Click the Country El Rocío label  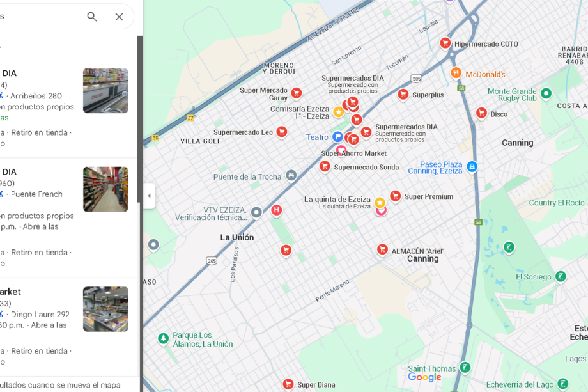pos(557,203)
